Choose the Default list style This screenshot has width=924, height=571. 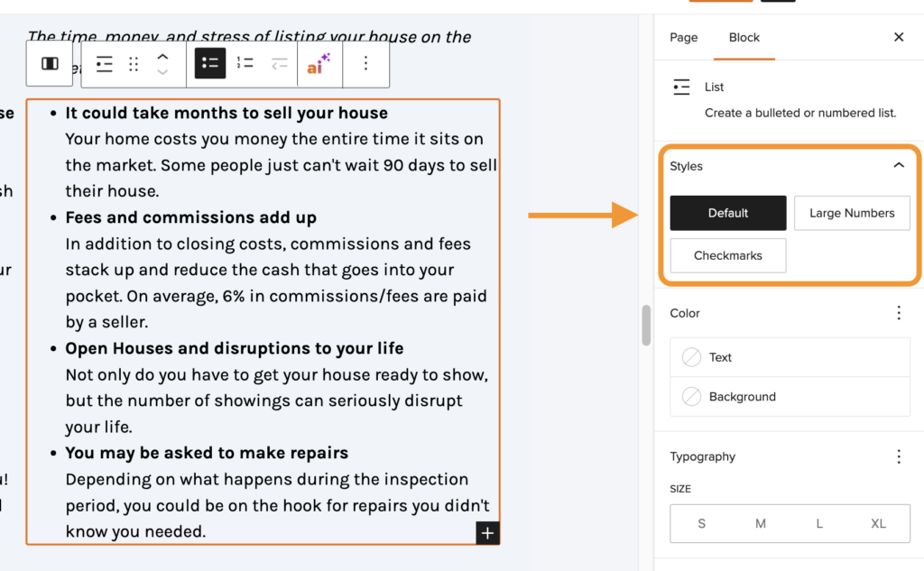coord(728,213)
